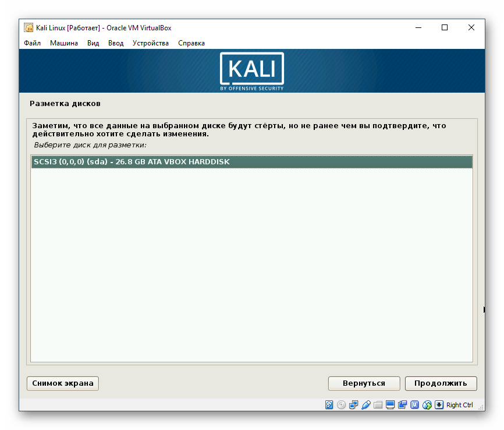504x430 pixels.
Task: Click the optical drive status icon
Action: tap(342, 404)
